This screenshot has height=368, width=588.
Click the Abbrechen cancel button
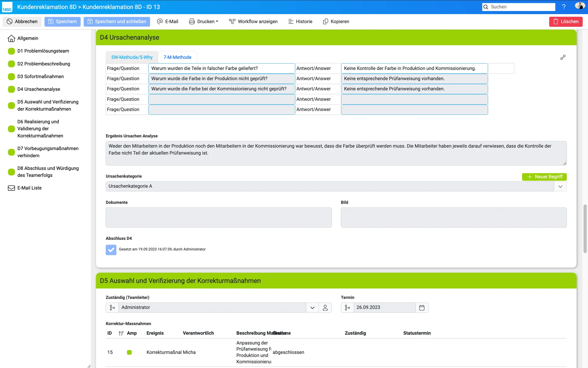point(22,21)
